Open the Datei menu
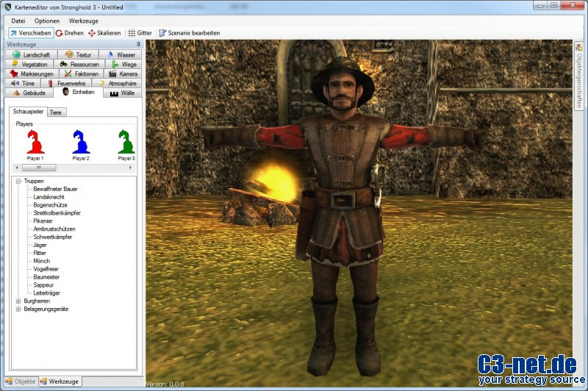This screenshot has height=391, width=588. [x=18, y=21]
